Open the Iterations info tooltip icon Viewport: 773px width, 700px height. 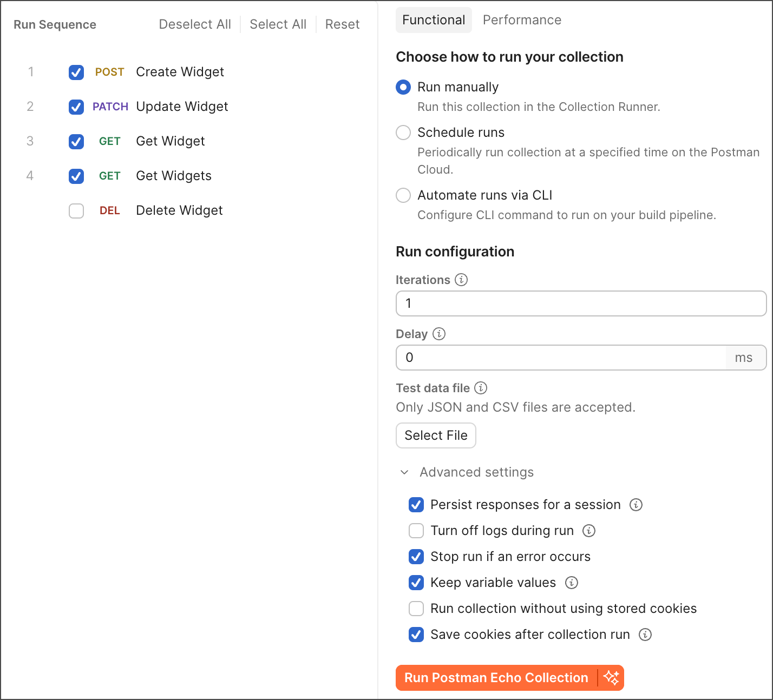pyautogui.click(x=461, y=280)
